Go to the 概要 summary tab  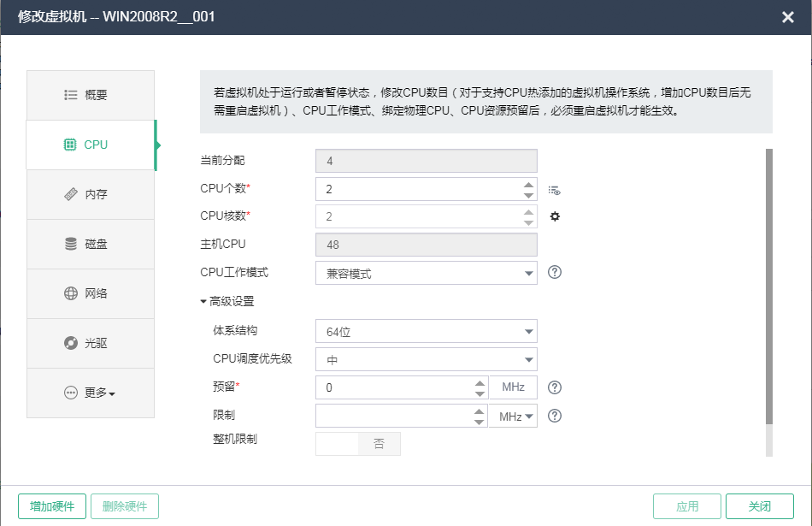91,95
